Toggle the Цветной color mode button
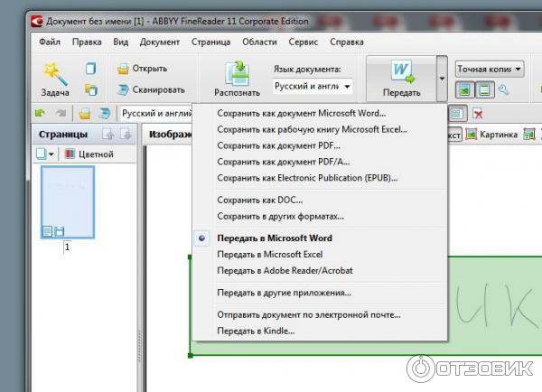The image size is (542, 392). (x=89, y=154)
